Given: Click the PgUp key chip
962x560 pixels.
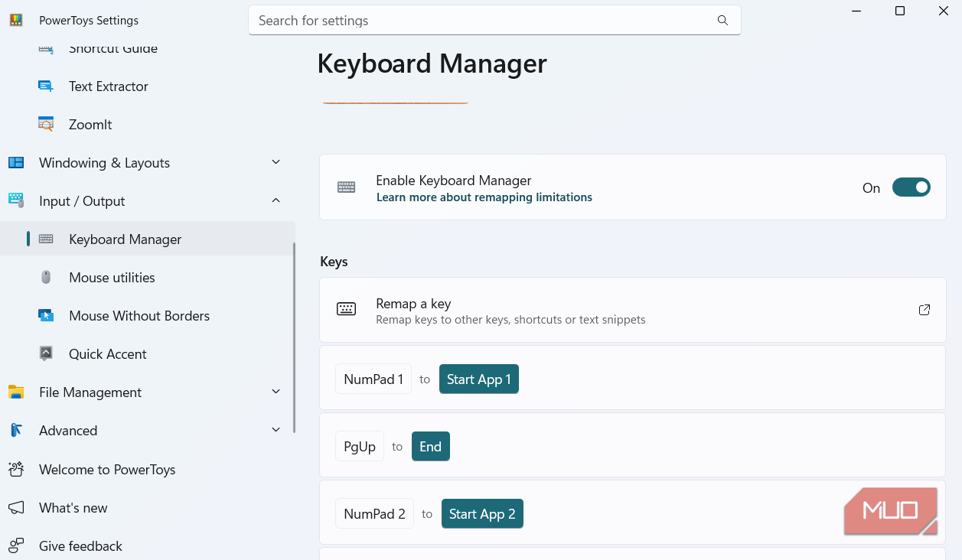Looking at the screenshot, I should 360,447.
